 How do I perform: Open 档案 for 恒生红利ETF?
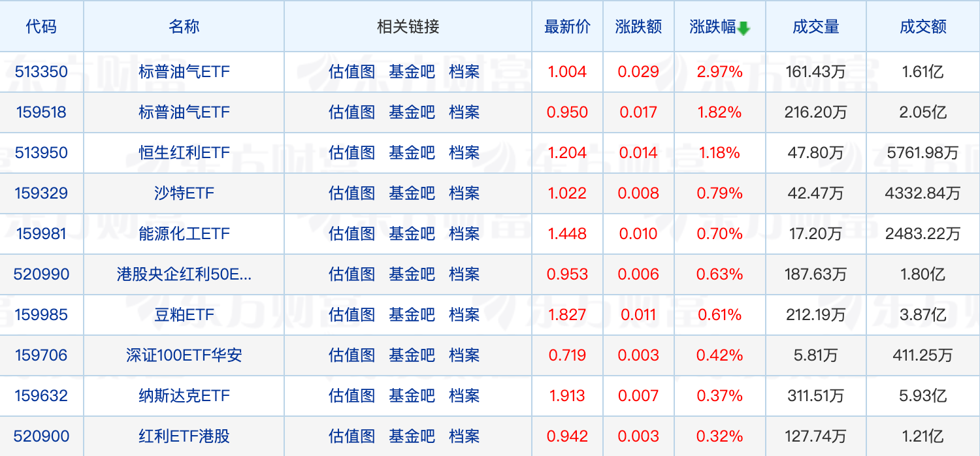(464, 153)
